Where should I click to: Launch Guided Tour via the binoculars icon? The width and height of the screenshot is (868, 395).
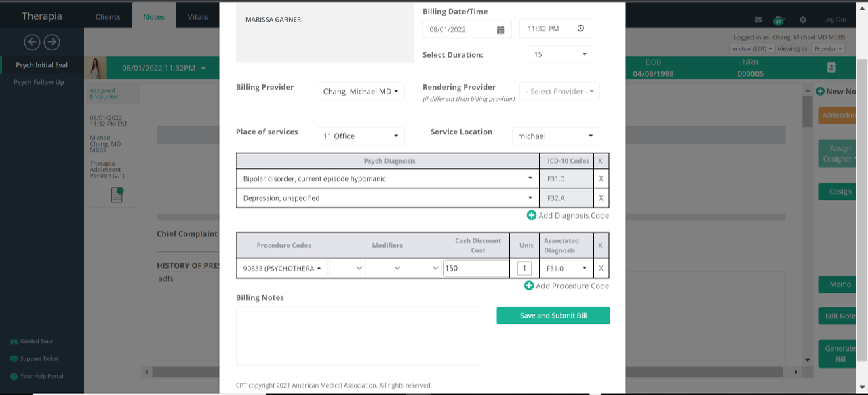pyautogui.click(x=14, y=341)
